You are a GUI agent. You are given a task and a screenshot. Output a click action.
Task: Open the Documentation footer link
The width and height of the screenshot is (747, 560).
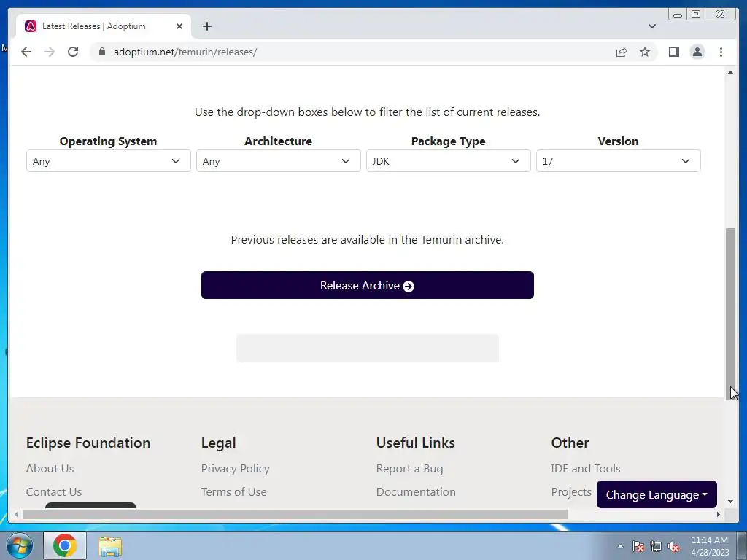416,492
